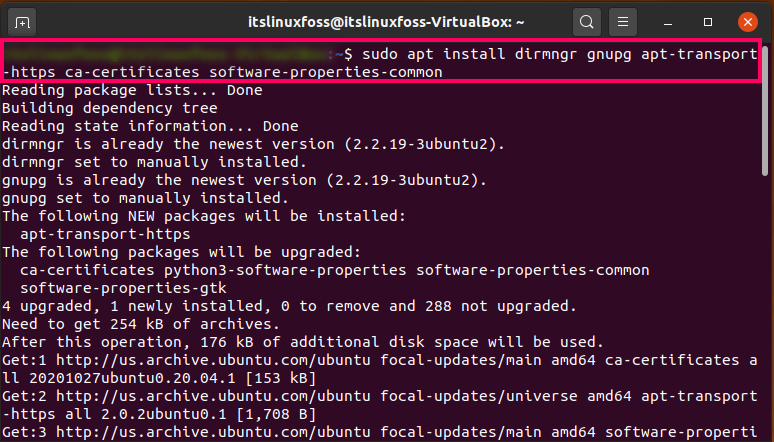This screenshot has width=774, height=442.
Task: Open a new terminal tab
Action: 22,22
